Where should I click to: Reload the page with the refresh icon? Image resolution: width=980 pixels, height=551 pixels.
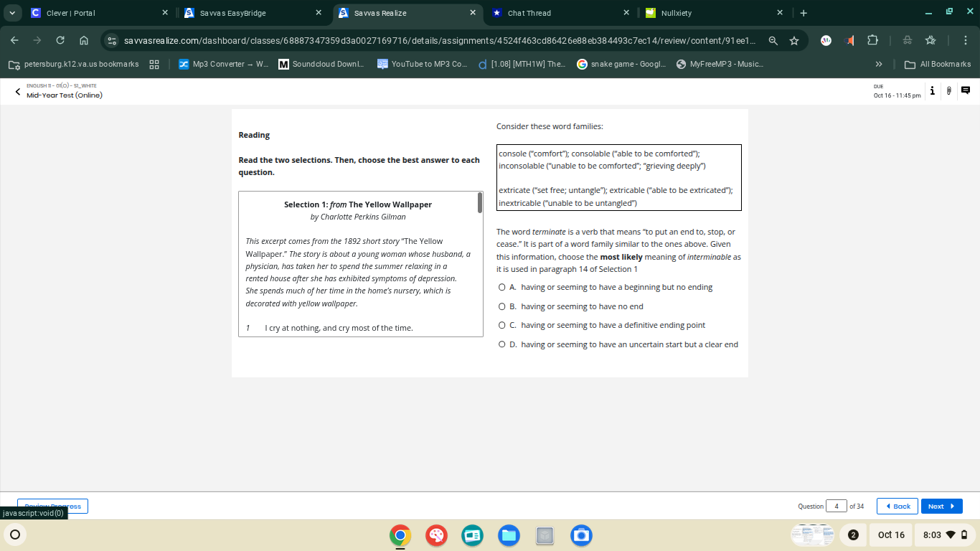coord(59,41)
